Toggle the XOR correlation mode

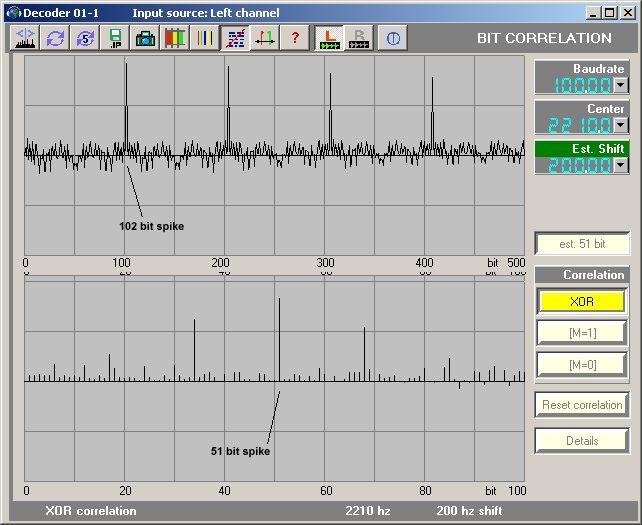pos(582,301)
